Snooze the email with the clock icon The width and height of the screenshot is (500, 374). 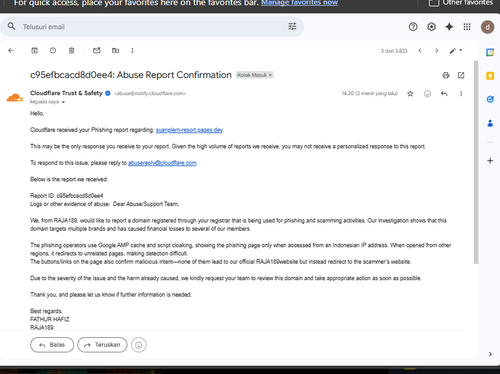coord(53,51)
